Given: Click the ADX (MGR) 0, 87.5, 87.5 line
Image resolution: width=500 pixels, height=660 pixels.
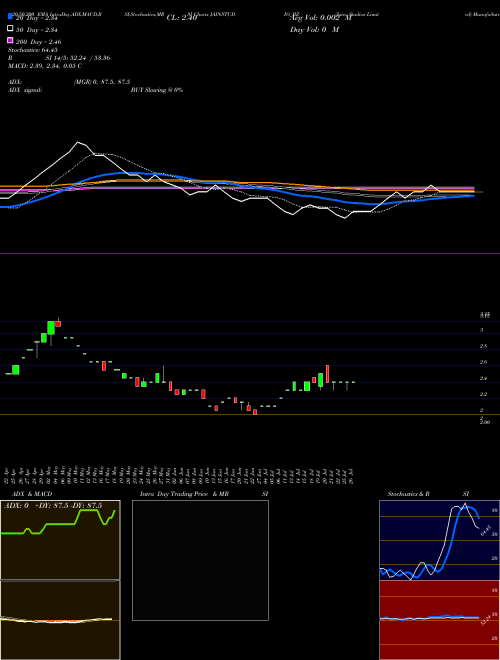Looking at the screenshot, I should (x=69, y=82).
